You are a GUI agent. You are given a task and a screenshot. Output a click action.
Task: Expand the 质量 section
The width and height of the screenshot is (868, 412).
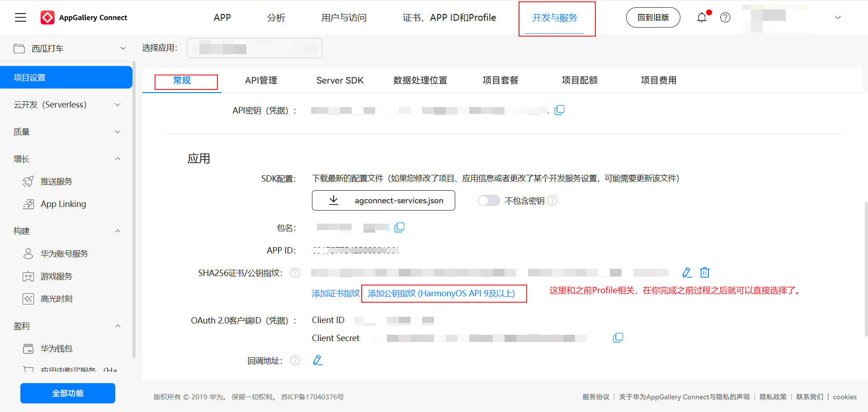click(x=118, y=132)
